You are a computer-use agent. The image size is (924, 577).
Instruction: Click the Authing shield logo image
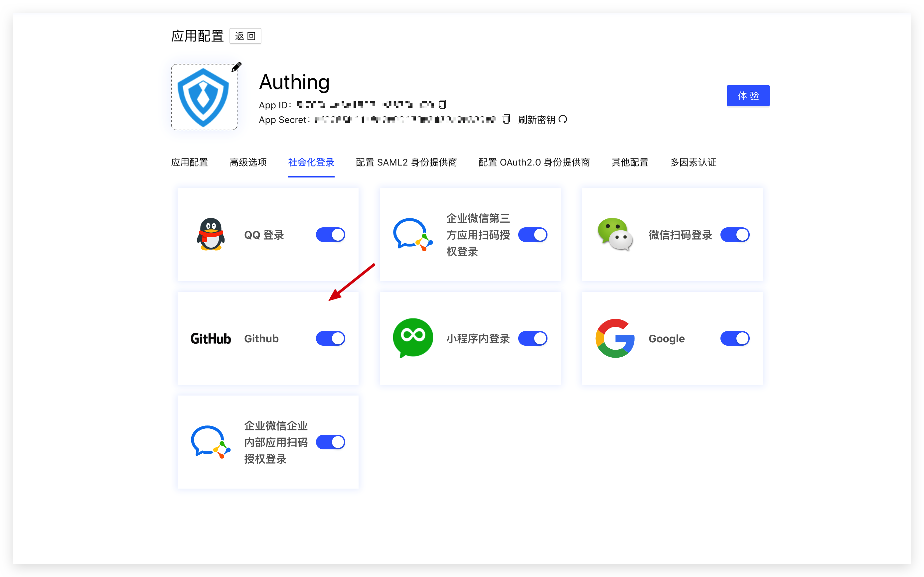pyautogui.click(x=204, y=97)
